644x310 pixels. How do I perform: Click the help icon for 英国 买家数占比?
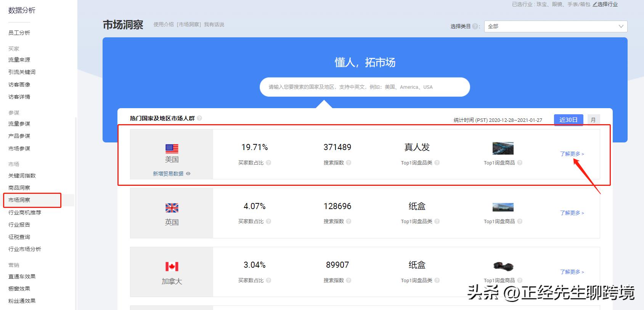click(268, 221)
